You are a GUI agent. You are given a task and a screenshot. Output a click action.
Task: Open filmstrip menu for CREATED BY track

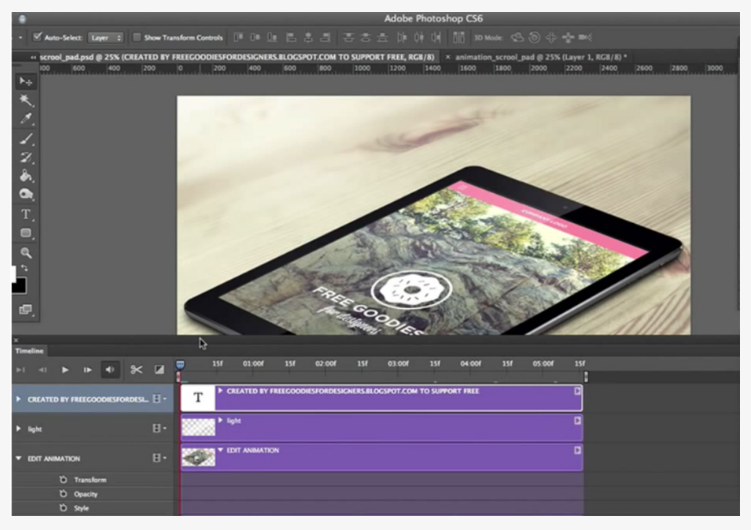click(x=159, y=399)
